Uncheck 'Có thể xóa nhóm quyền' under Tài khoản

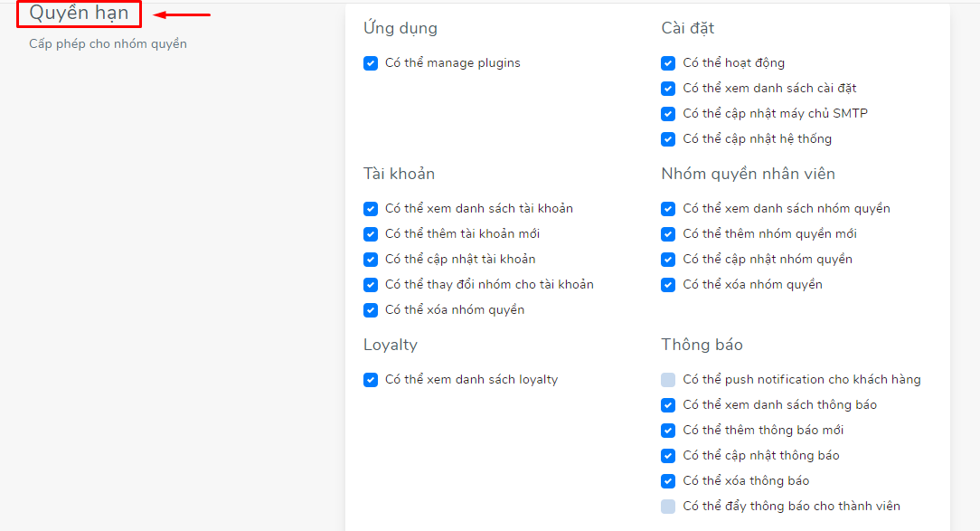pos(371,310)
